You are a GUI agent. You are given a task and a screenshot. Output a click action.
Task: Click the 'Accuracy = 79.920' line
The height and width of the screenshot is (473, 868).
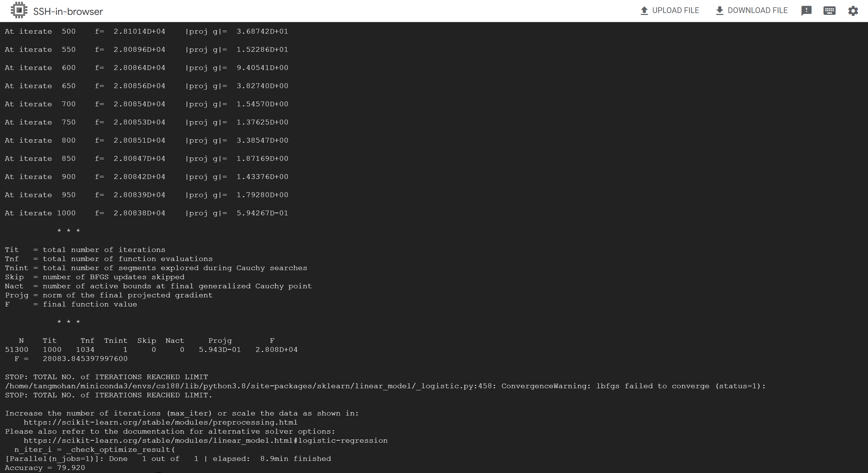[x=45, y=468]
